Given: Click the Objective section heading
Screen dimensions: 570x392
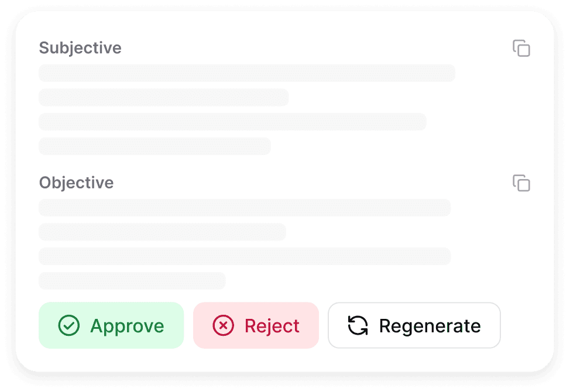Looking at the screenshot, I should [76, 183].
